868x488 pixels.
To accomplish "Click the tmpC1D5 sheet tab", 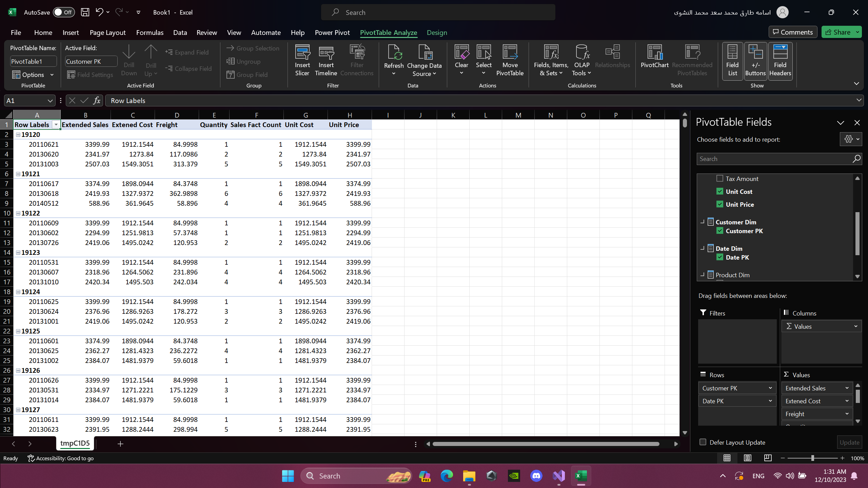I will click(x=75, y=443).
